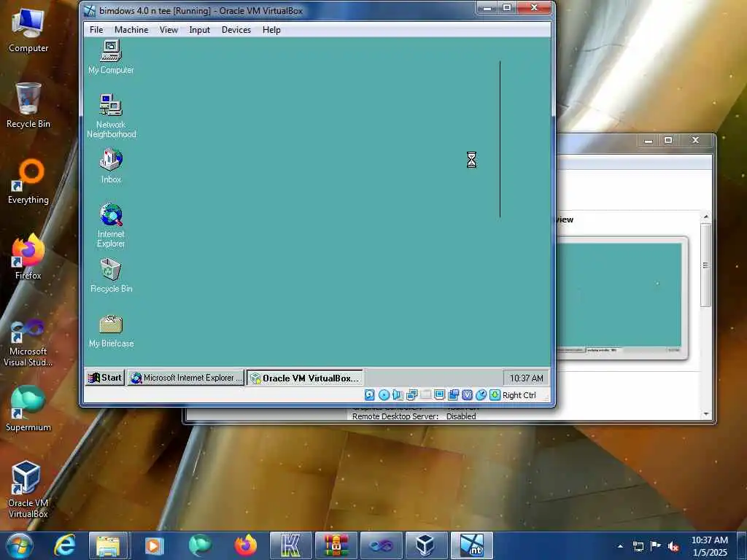Switch to VirtualBox cube icon on host taskbar
This screenshot has height=560, width=747.
pyautogui.click(x=425, y=545)
